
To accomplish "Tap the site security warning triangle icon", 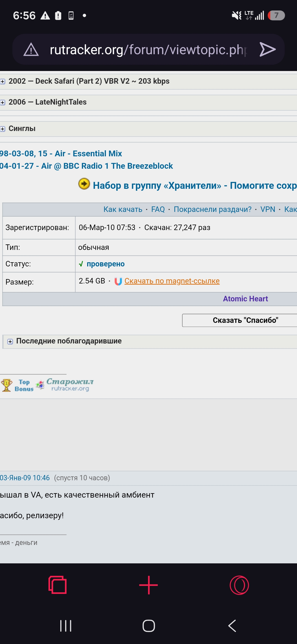I will pyautogui.click(x=31, y=50).
